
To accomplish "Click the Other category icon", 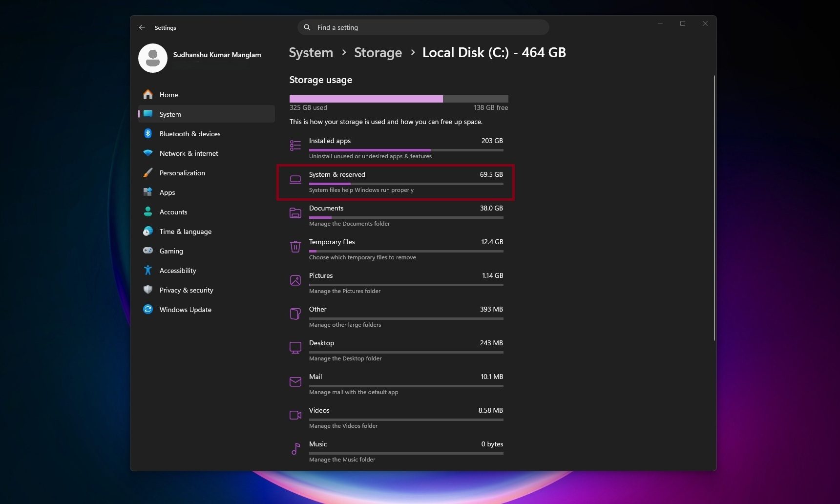I will click(295, 314).
